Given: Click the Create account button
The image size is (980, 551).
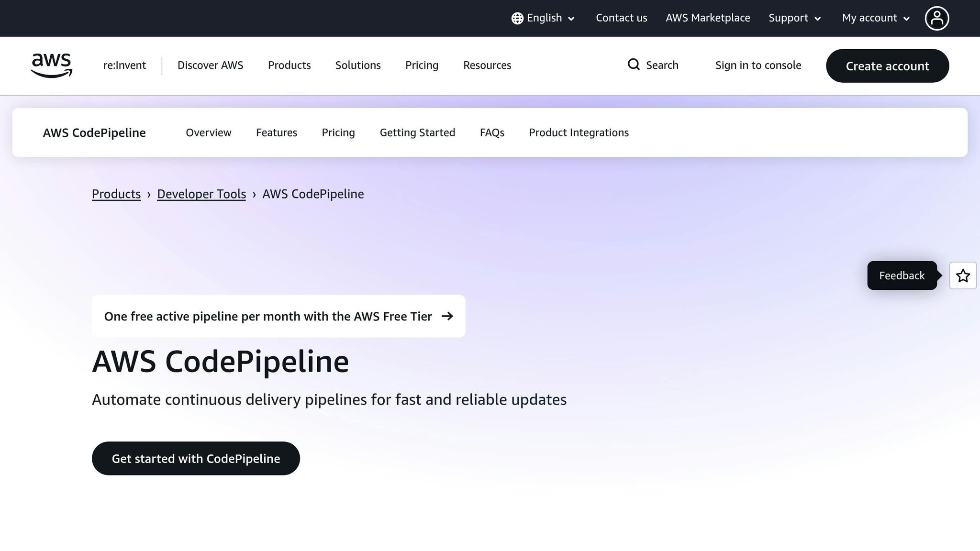Looking at the screenshot, I should click(887, 66).
